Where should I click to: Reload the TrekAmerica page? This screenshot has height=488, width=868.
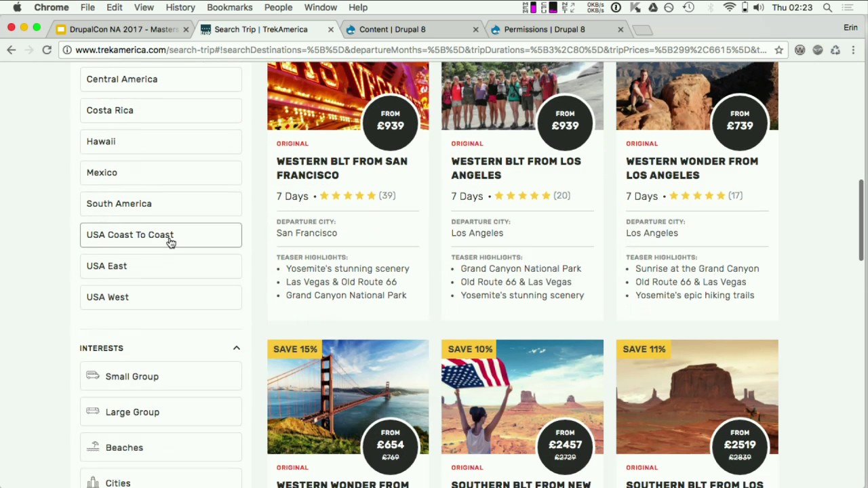(47, 49)
